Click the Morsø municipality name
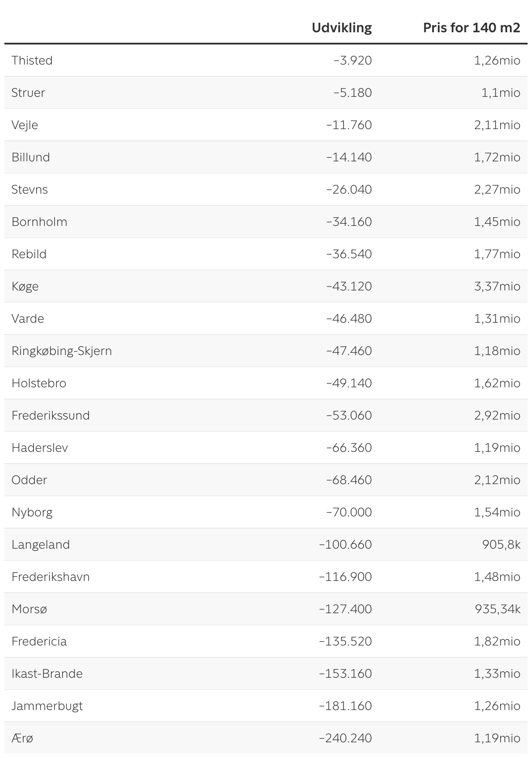Screen dimensions: 532x758 pos(29,609)
